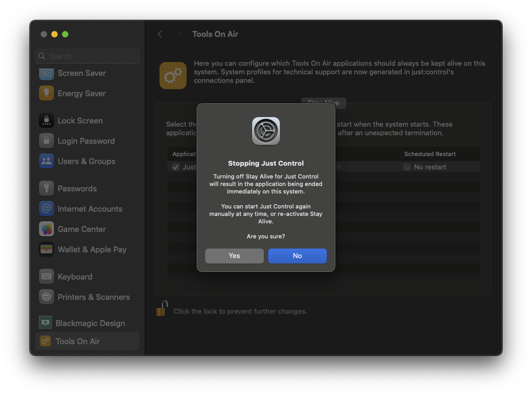Open Internet Accounts @ icon
This screenshot has height=395, width=532.
[x=46, y=209]
